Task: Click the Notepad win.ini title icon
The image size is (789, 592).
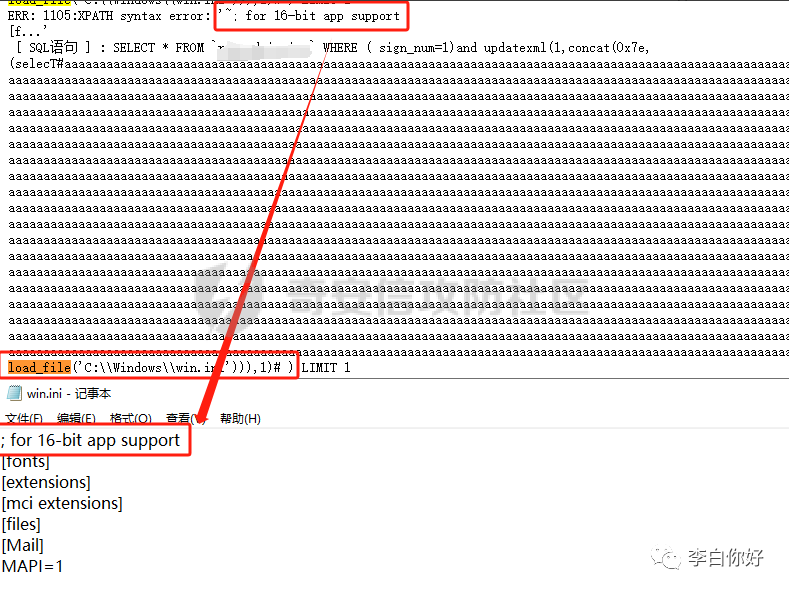Action: tap(14, 393)
